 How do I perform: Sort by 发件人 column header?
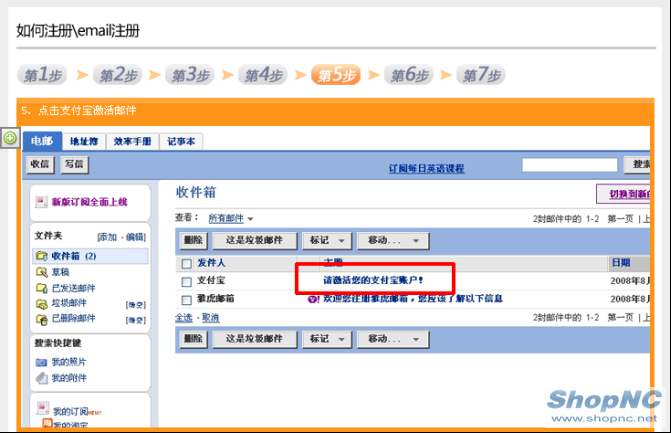(211, 263)
